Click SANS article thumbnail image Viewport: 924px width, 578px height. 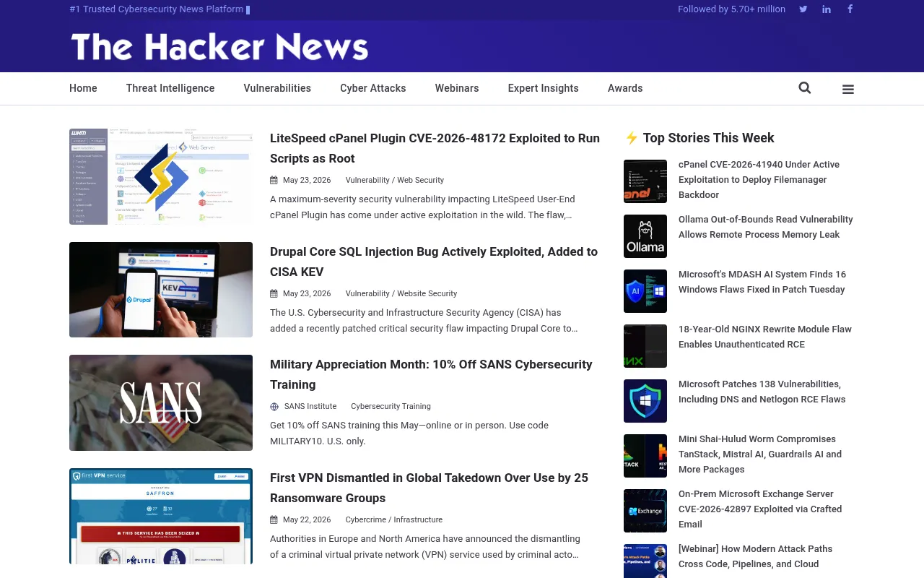click(x=161, y=402)
